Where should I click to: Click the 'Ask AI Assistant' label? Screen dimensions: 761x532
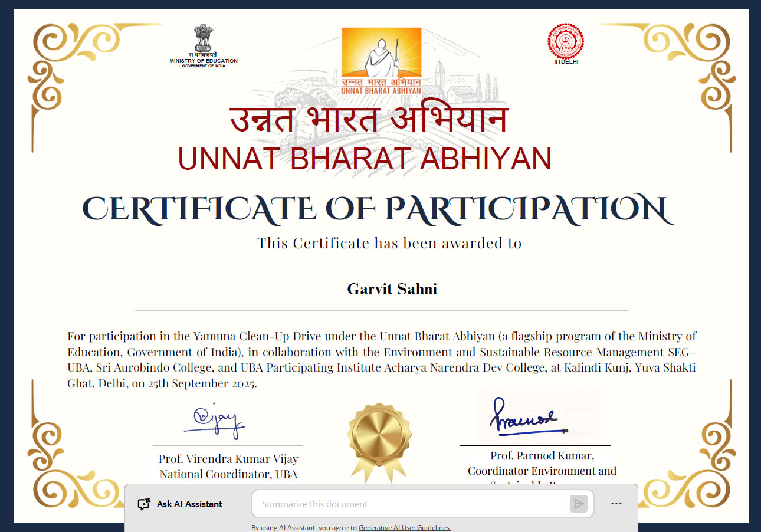coord(189,504)
